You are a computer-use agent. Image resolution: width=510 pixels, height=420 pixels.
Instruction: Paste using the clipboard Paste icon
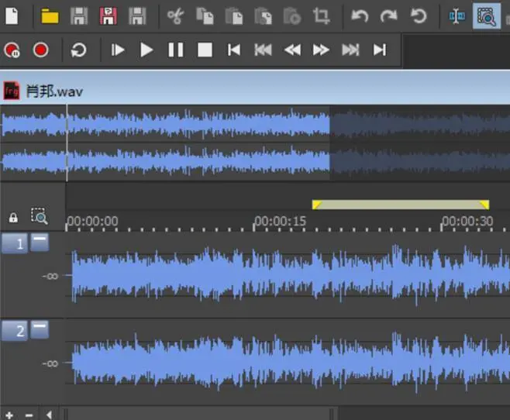tap(234, 16)
